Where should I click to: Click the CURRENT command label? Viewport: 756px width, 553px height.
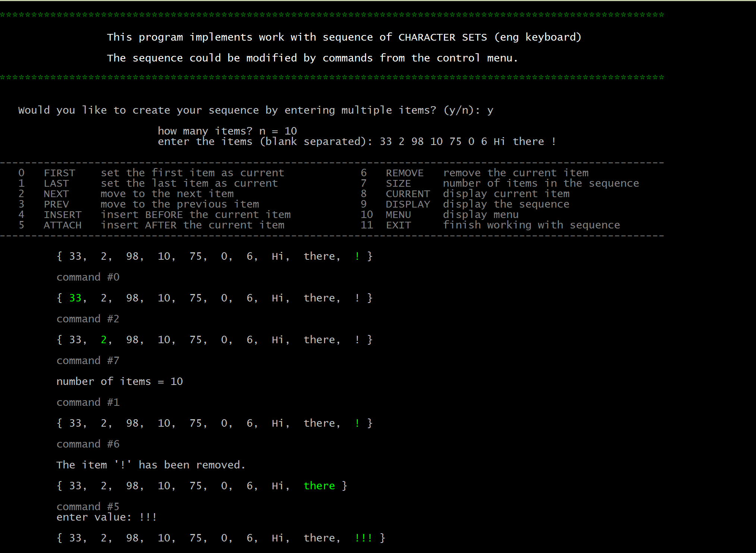[x=407, y=194]
